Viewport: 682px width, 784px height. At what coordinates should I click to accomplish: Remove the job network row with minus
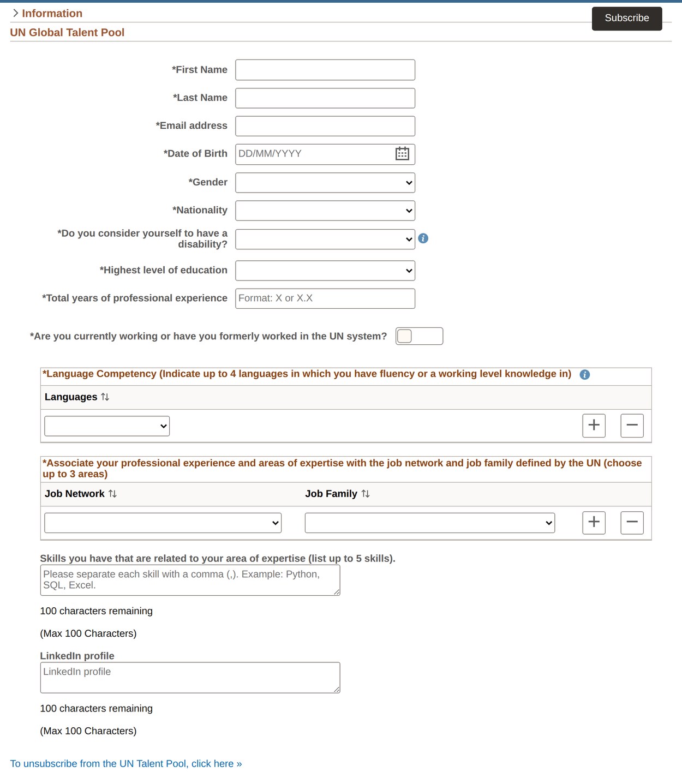click(x=632, y=523)
